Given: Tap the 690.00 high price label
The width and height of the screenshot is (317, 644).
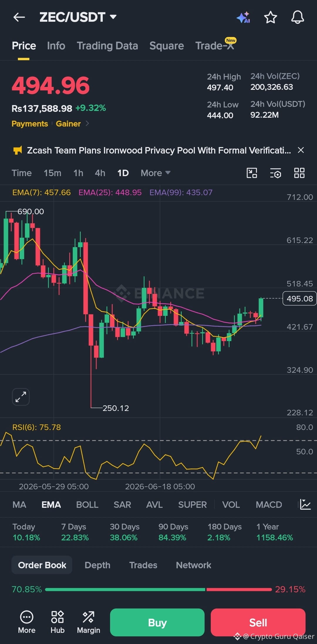Looking at the screenshot, I should coord(31,211).
